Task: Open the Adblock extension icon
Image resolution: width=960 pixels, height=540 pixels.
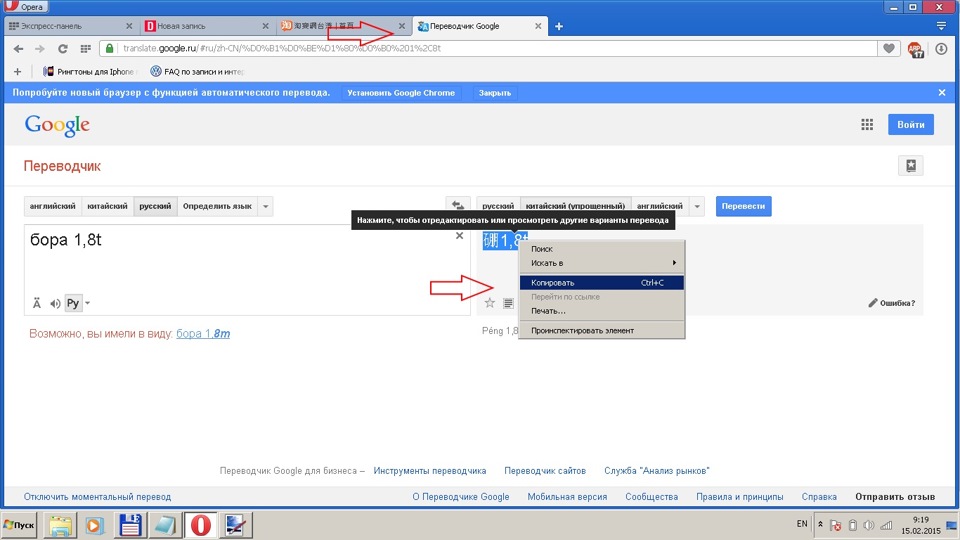Action: (x=916, y=50)
